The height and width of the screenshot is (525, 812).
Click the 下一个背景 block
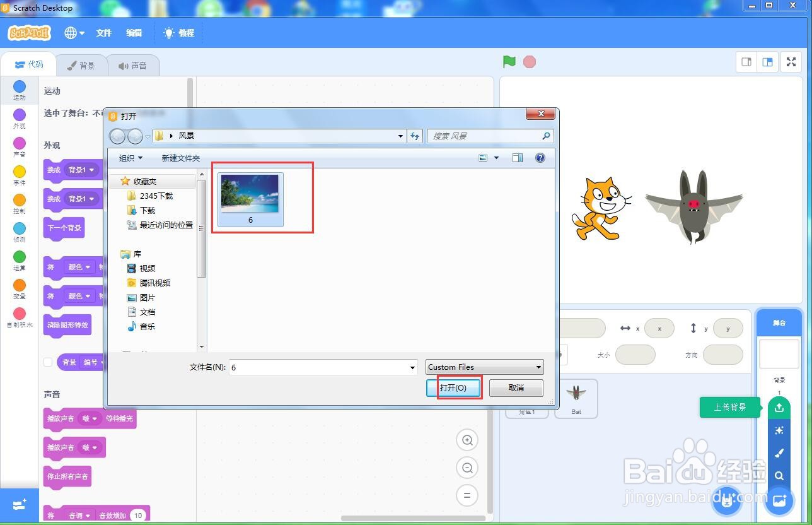[x=64, y=228]
